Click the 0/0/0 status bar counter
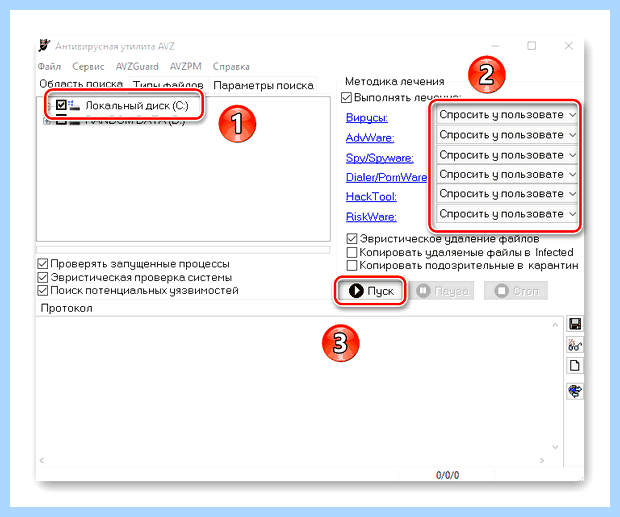 pyautogui.click(x=447, y=475)
